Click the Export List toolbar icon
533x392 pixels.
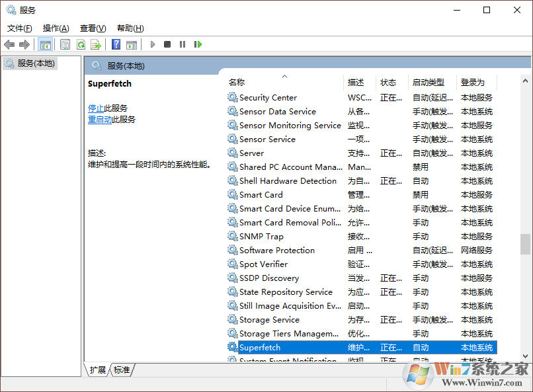(97, 44)
